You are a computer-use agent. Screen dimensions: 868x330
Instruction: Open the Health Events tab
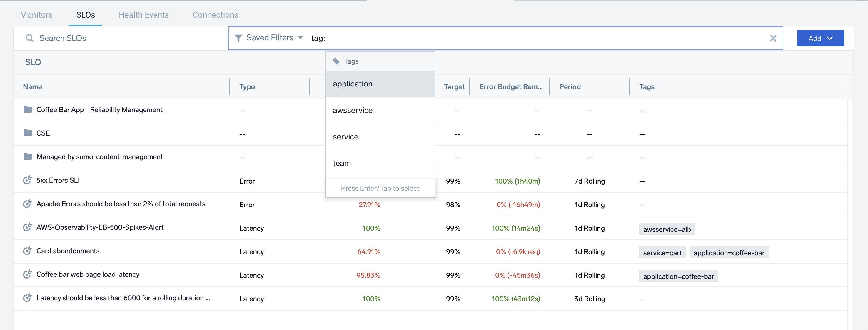point(143,15)
